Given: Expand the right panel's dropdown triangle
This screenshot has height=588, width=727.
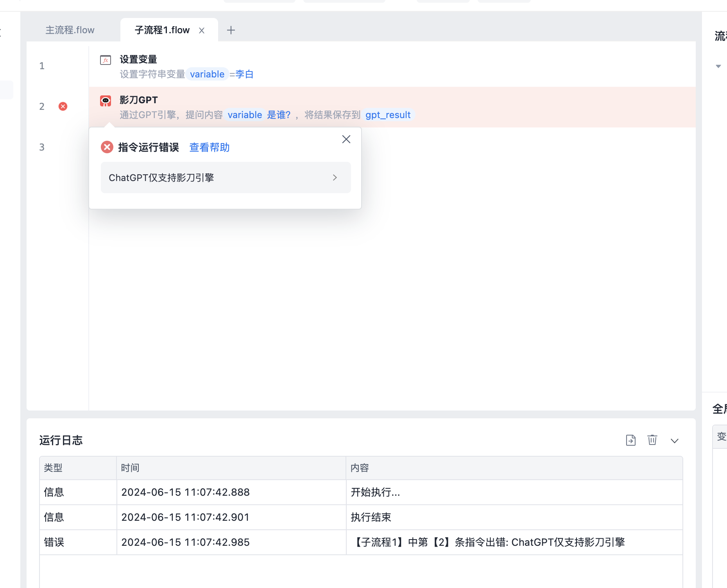Looking at the screenshot, I should click(718, 66).
